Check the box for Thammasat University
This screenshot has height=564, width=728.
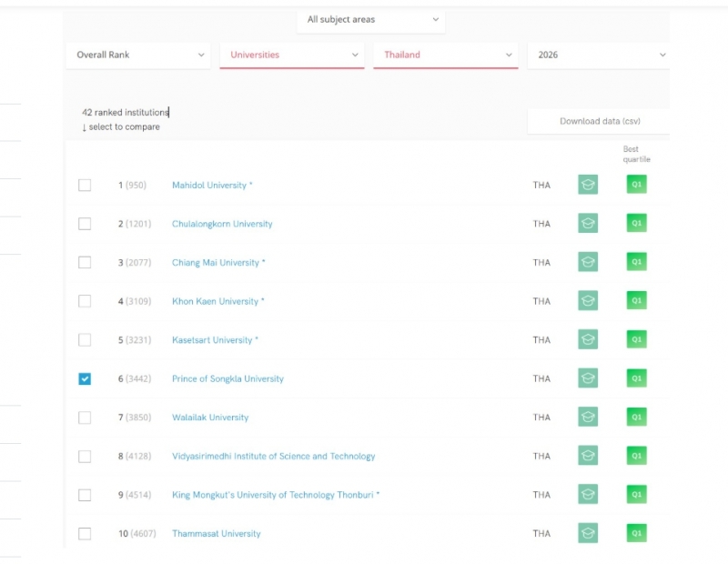point(85,533)
